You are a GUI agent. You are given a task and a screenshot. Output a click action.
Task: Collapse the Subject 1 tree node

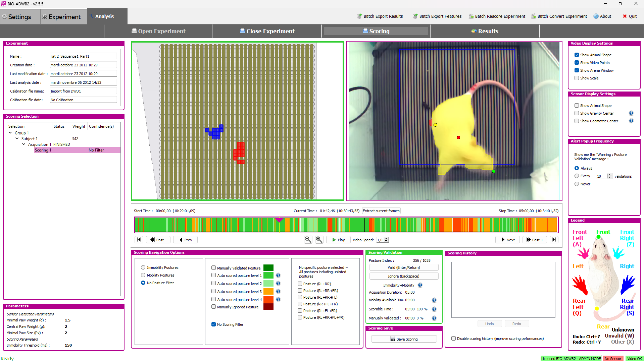click(17, 139)
